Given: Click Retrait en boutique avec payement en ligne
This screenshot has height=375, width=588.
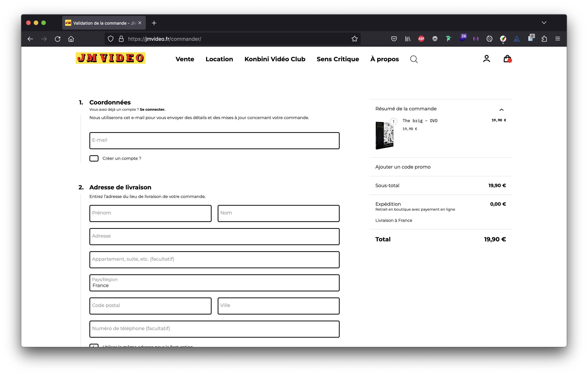Looking at the screenshot, I should (x=415, y=209).
